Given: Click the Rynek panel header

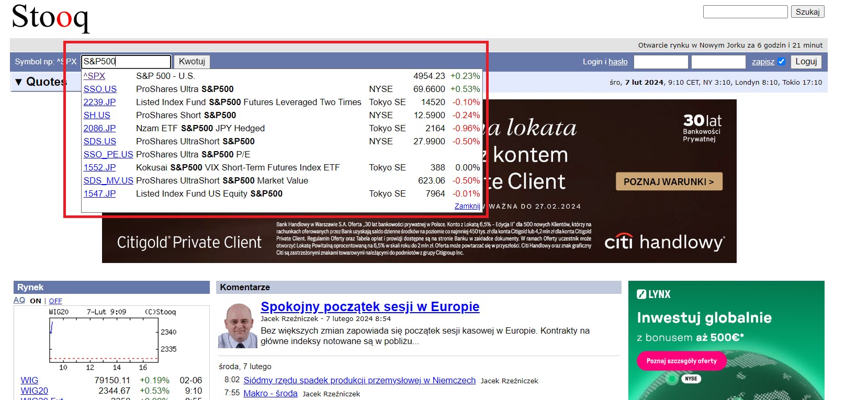Looking at the screenshot, I should coord(111,287).
